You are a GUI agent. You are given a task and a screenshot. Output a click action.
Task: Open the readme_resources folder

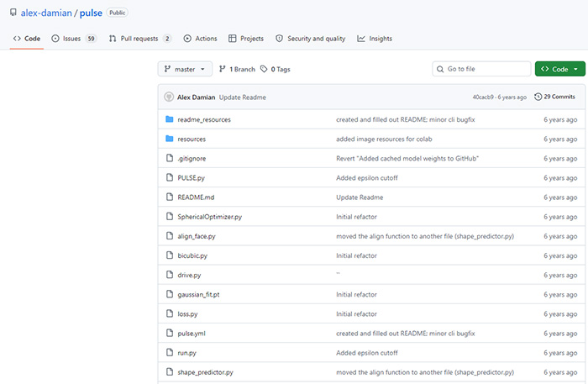(x=204, y=119)
